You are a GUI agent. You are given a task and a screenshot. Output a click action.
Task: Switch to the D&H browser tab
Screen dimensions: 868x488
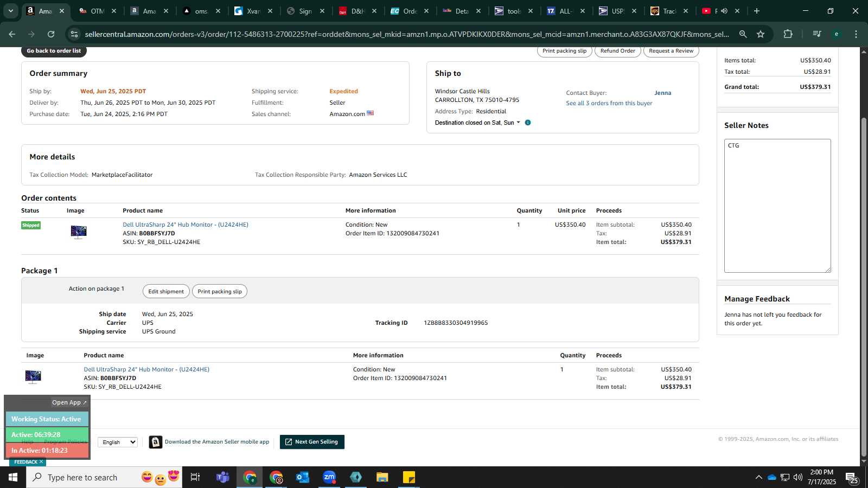pyautogui.click(x=358, y=11)
